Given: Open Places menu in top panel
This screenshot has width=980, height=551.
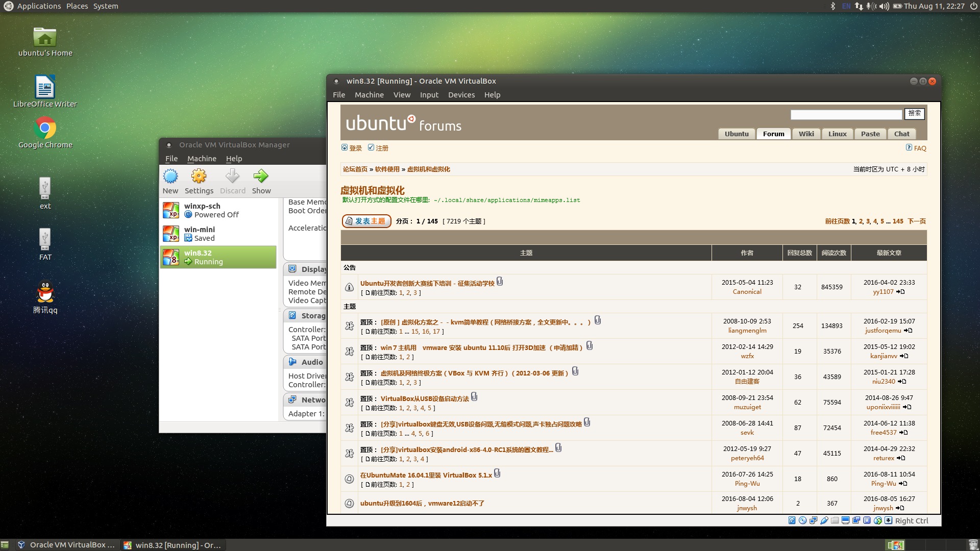Looking at the screenshot, I should click(77, 6).
